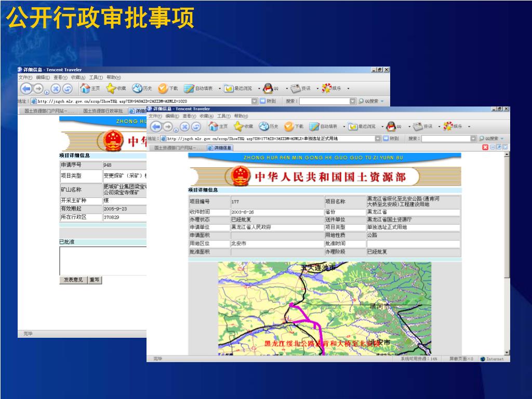Click 370829 value in 所在行政区 row

111,217
